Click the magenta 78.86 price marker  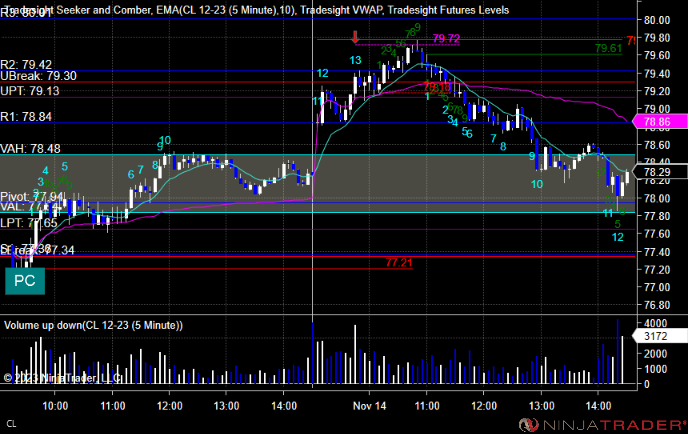(659, 122)
